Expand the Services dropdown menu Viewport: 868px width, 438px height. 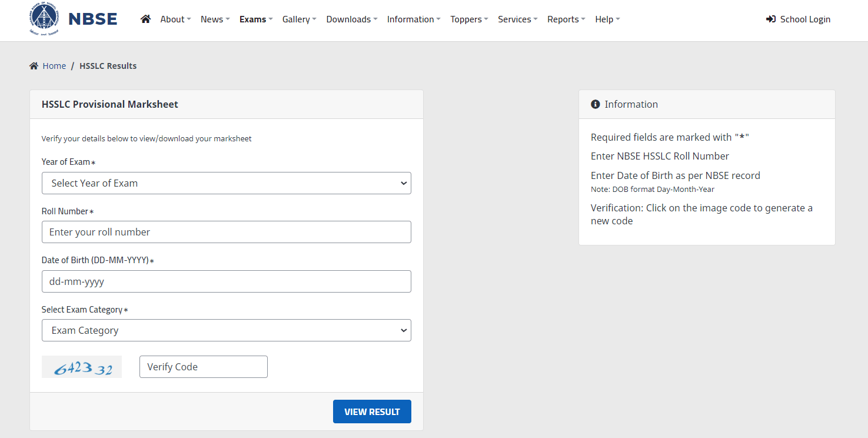point(518,19)
